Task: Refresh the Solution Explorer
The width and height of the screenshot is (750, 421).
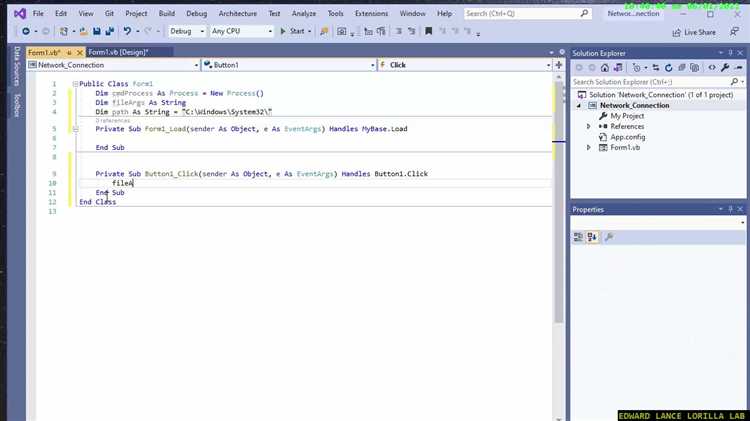Action: coord(669,68)
